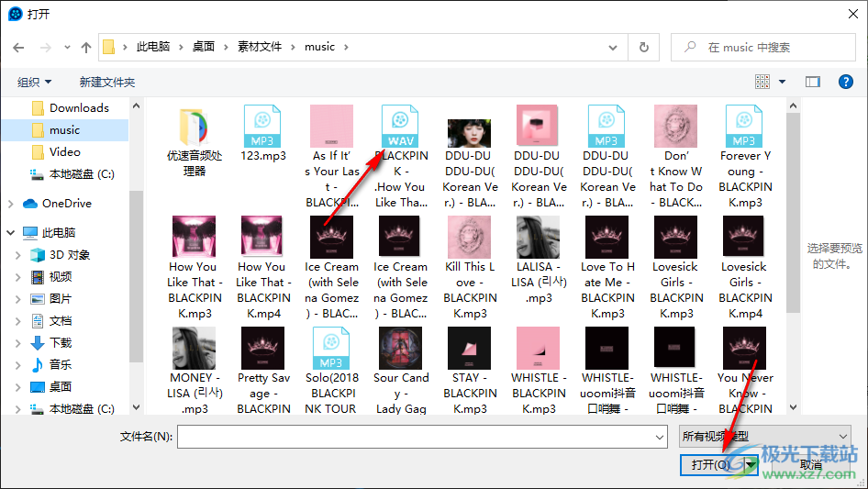Refresh the music folder listing
868x489 pixels.
coord(644,48)
